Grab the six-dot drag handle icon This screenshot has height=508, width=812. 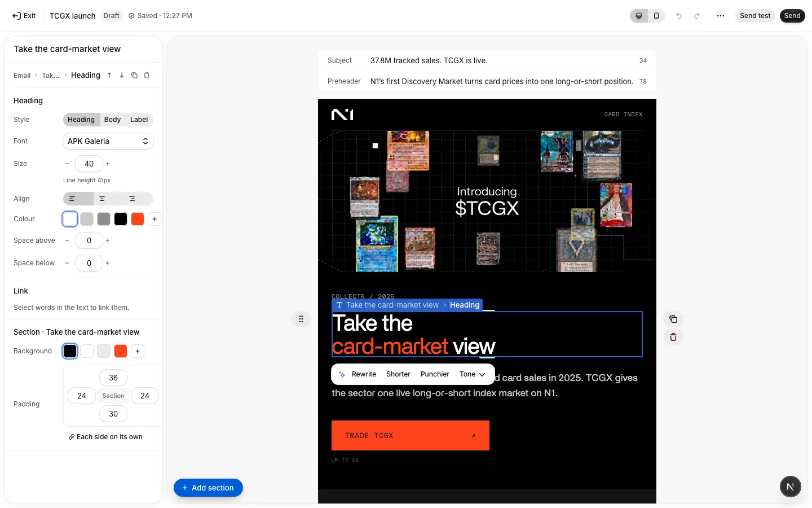tap(301, 319)
